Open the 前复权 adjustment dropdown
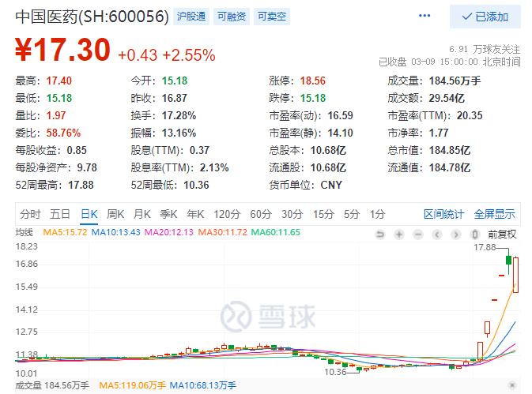532x394 pixels. [x=502, y=235]
